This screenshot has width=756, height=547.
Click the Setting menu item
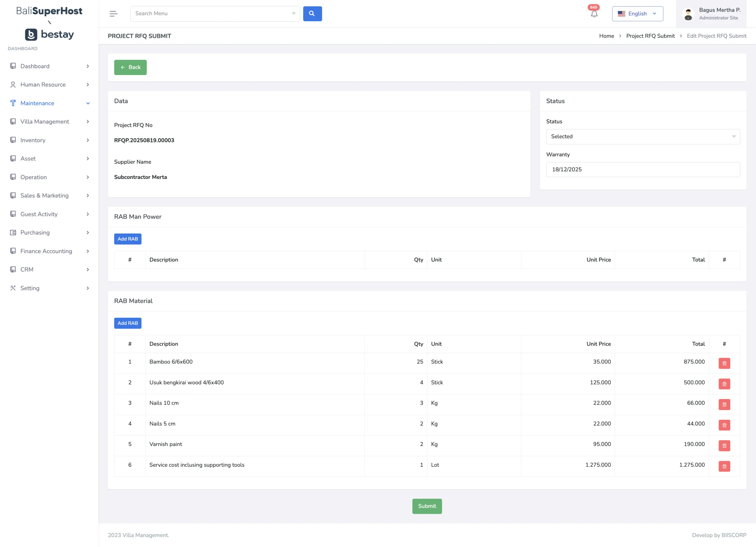click(49, 288)
